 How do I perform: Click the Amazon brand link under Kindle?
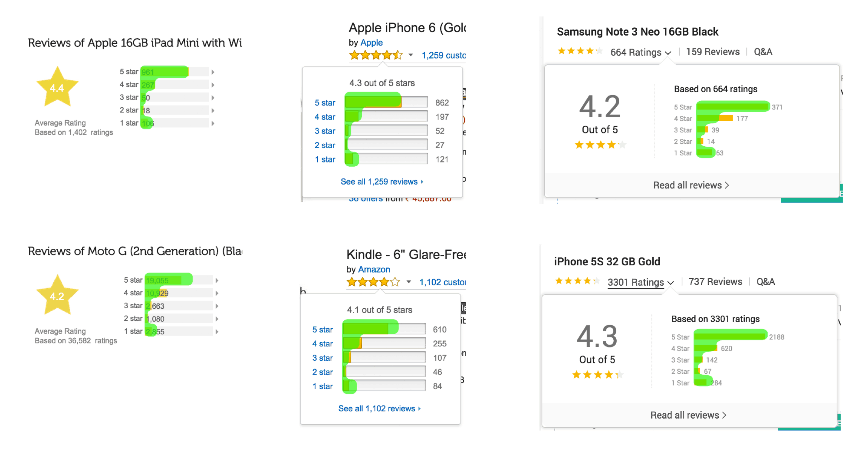pyautogui.click(x=374, y=269)
